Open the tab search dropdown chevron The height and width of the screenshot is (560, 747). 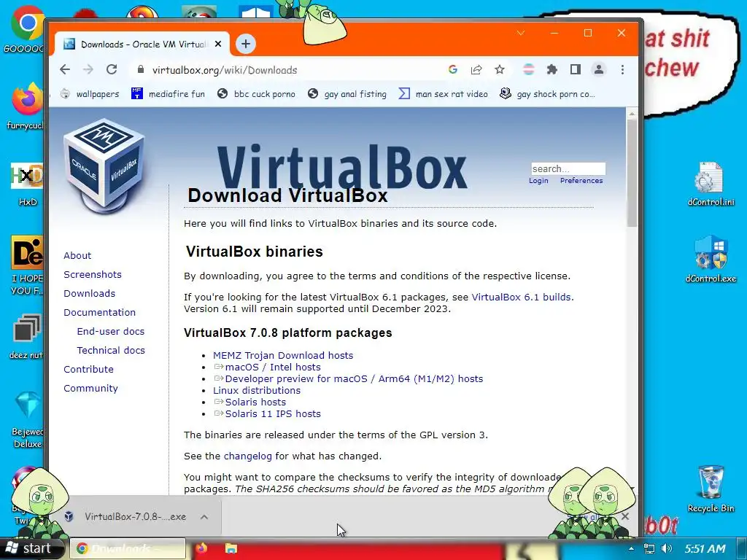[x=521, y=33]
